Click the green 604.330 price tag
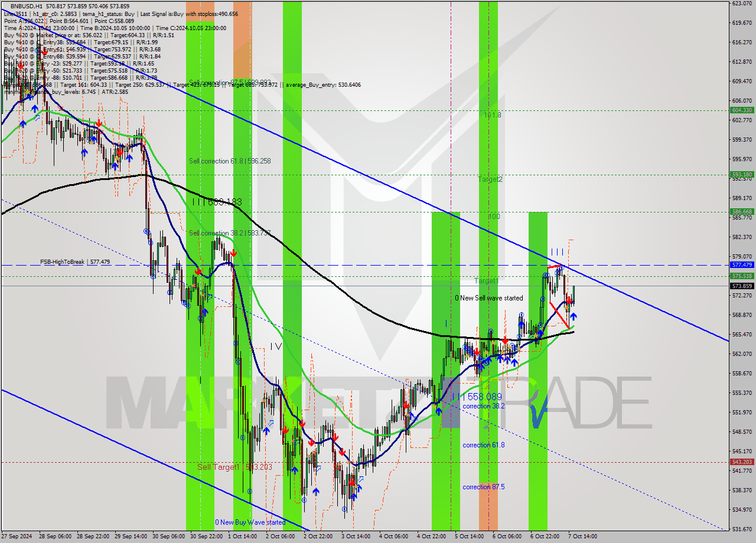This screenshot has width=756, height=543. point(742,110)
